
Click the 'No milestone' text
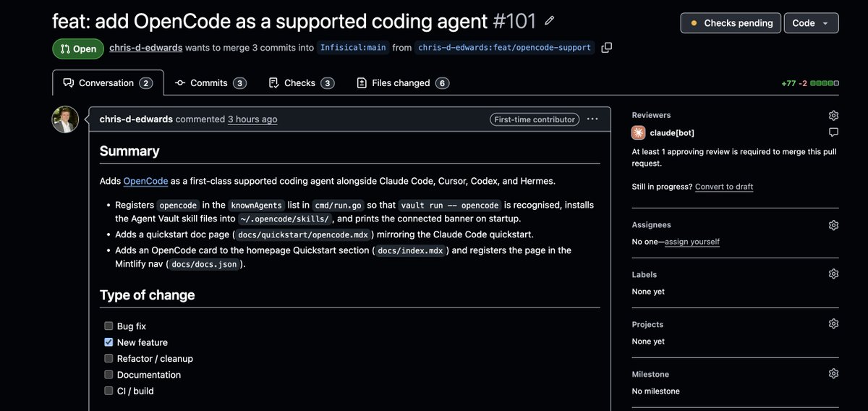[x=656, y=391]
